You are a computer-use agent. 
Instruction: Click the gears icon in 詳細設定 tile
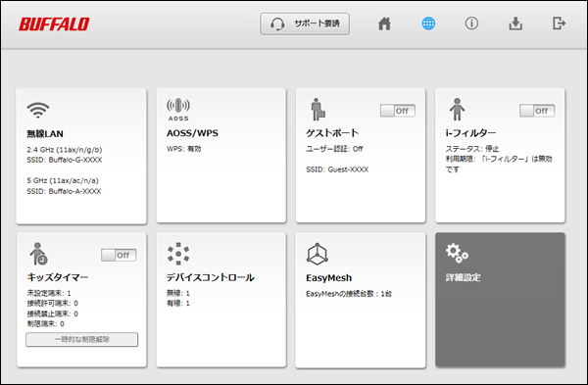pos(457,253)
